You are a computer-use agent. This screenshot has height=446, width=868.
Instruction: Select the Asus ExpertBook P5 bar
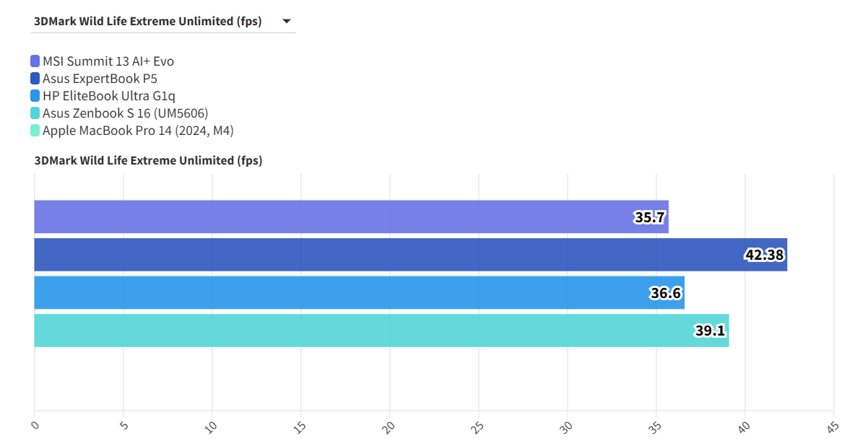click(x=361, y=255)
